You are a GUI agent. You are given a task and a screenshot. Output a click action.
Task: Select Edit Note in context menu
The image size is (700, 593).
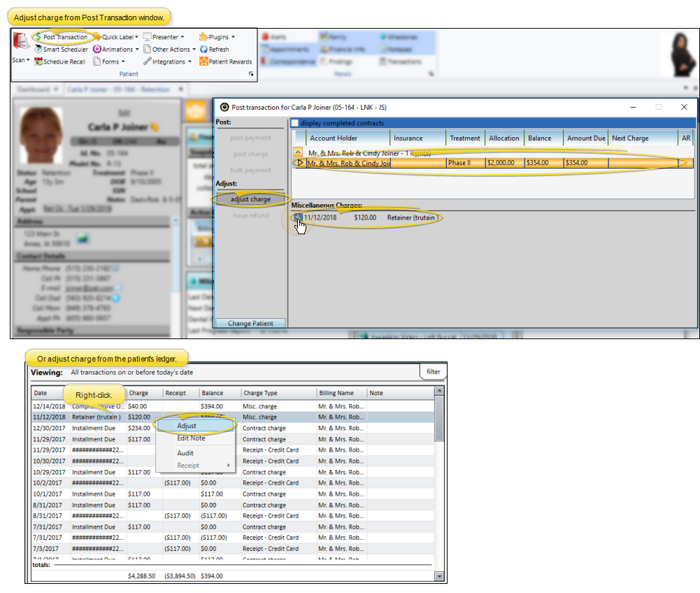point(191,438)
